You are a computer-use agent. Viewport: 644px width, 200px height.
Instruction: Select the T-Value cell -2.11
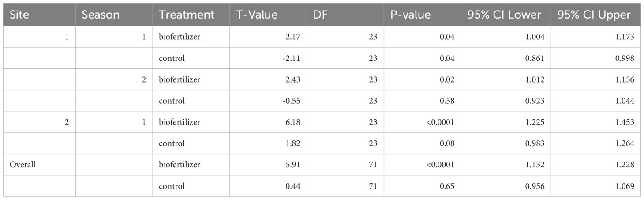pyautogui.click(x=292, y=58)
